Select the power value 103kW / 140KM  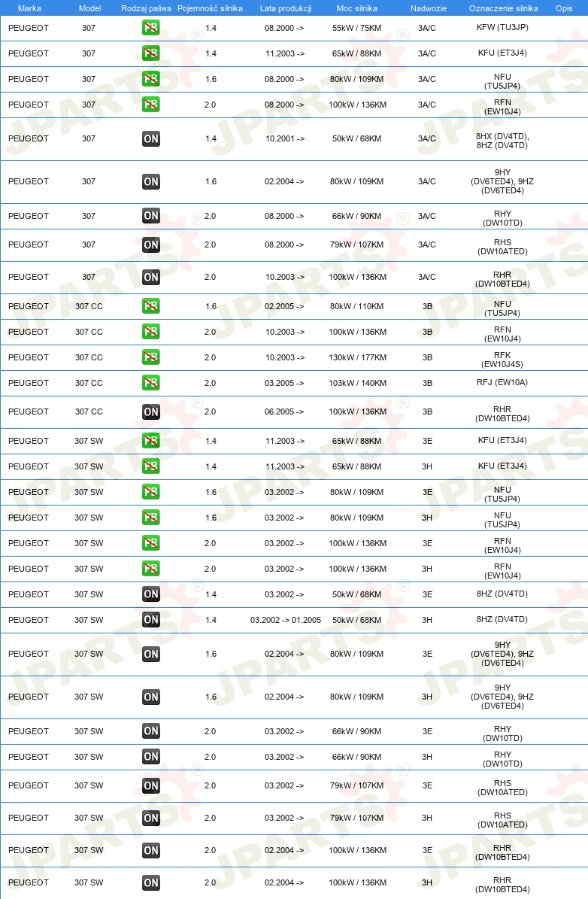357,383
